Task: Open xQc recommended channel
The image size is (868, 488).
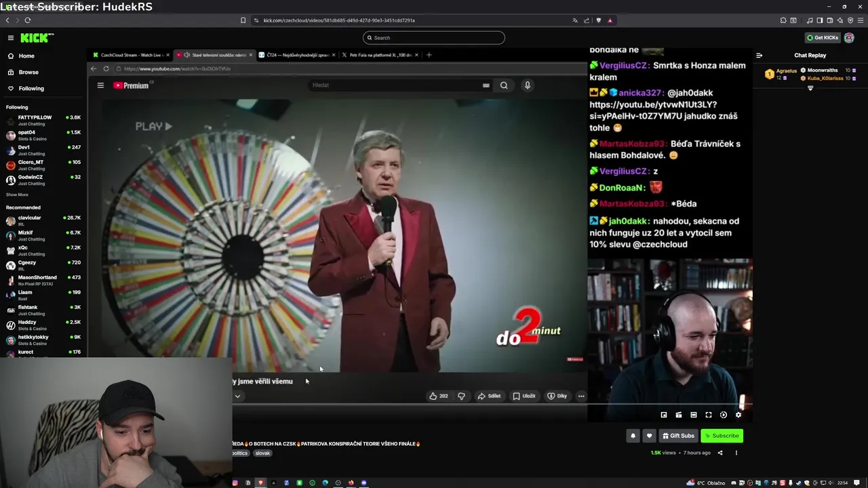Action: (x=43, y=251)
